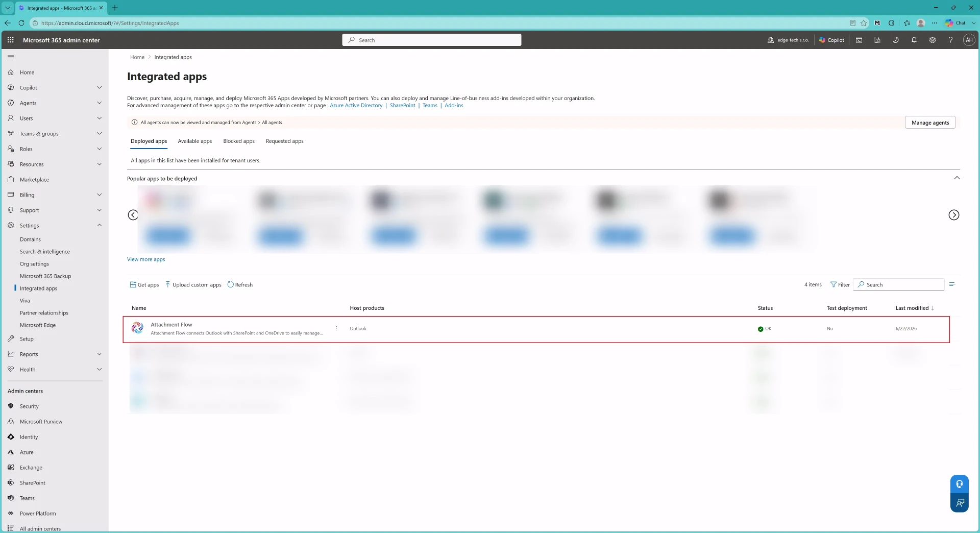Open Attachment Flow row more options
This screenshot has height=533, width=980.
(x=336, y=328)
